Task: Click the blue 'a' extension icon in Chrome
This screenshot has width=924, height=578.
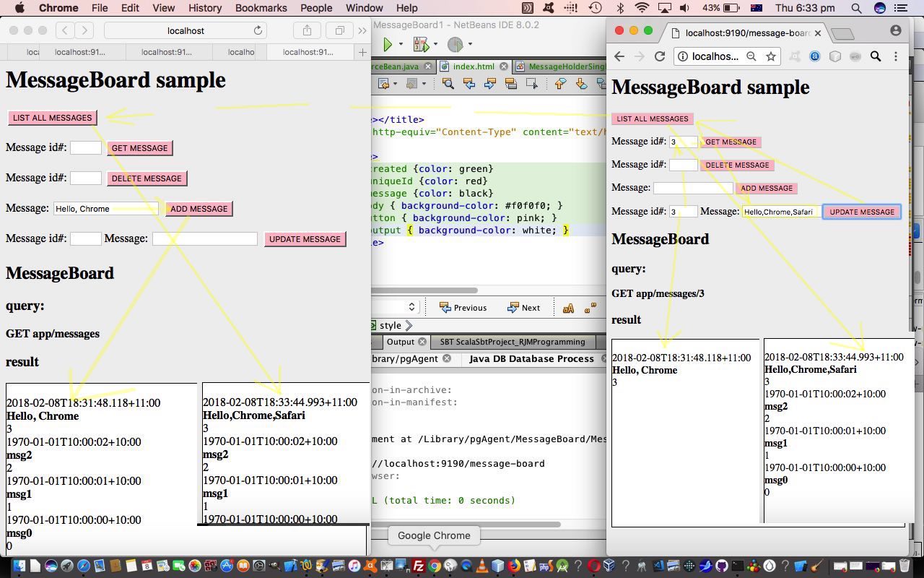Action: pos(815,56)
